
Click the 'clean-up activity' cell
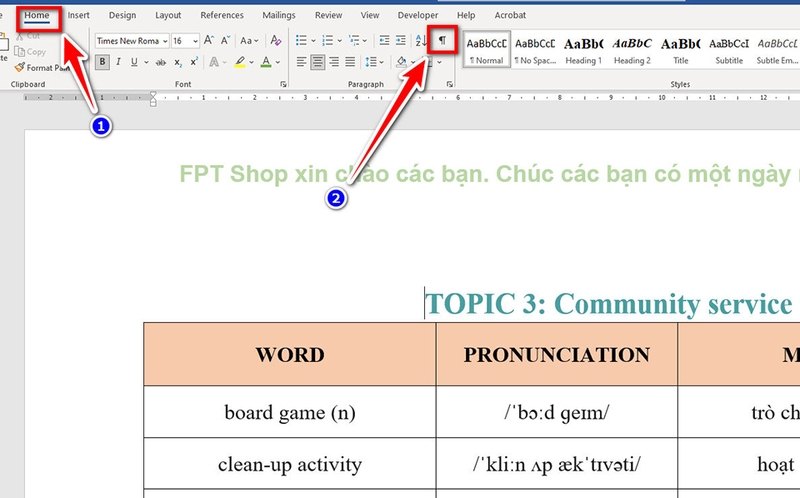(x=290, y=464)
